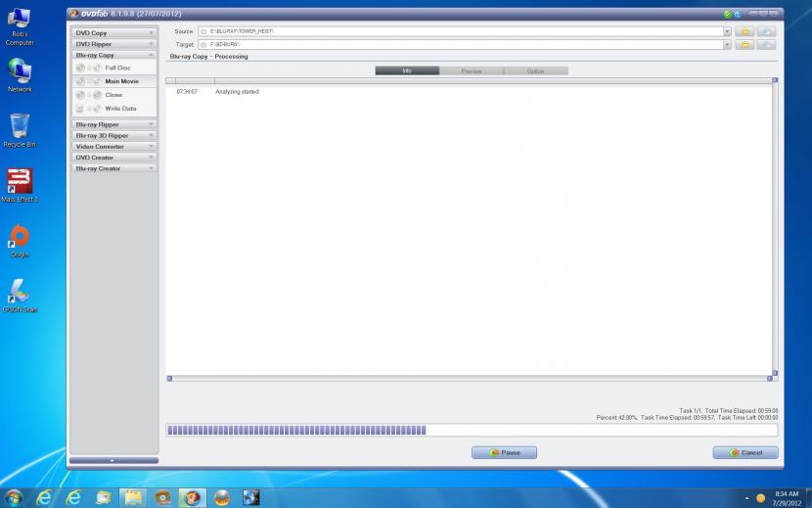Click Percent 42.00% task status text

(616, 417)
